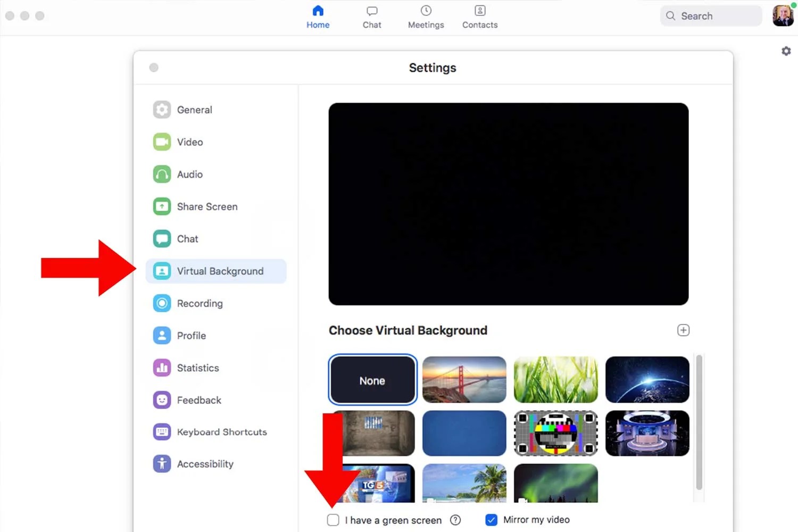798x532 pixels.
Task: Open Accessibility settings
Action: click(x=205, y=463)
